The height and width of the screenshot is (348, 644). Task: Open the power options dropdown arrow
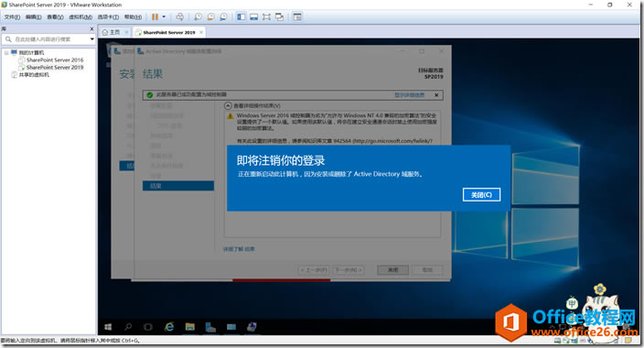click(x=164, y=16)
